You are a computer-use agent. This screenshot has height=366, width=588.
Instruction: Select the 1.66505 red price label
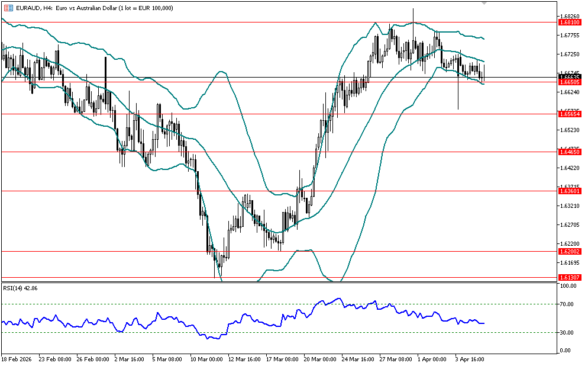(569, 82)
